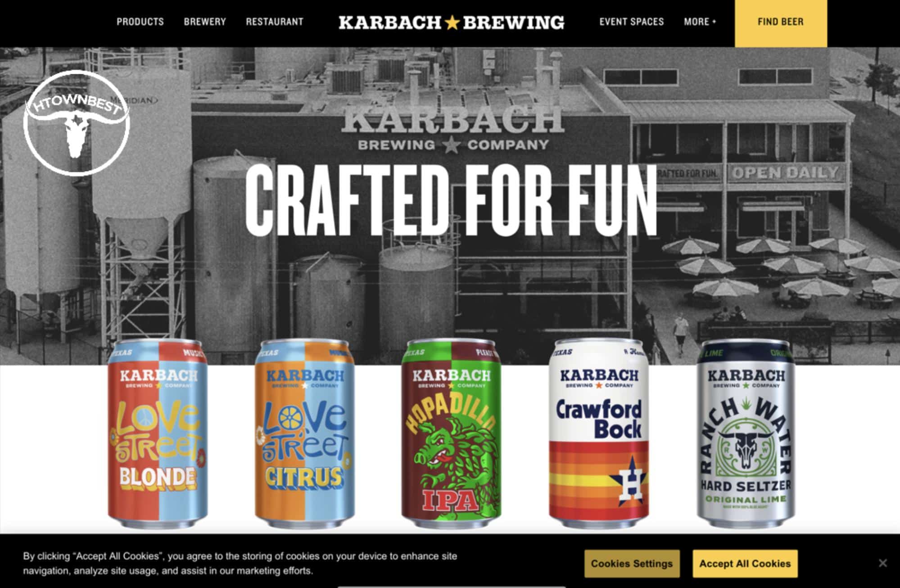The height and width of the screenshot is (588, 900).
Task: Click the star in Karbach Brewing logo
Action: (452, 22)
